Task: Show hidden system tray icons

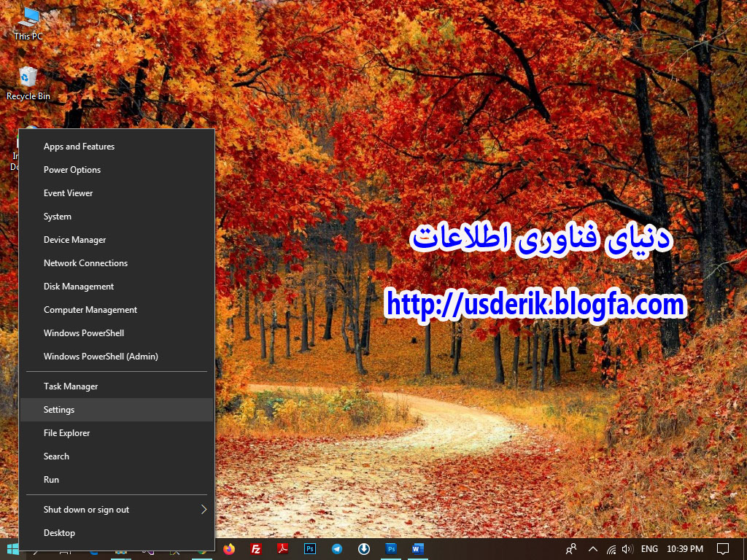Action: tap(592, 549)
